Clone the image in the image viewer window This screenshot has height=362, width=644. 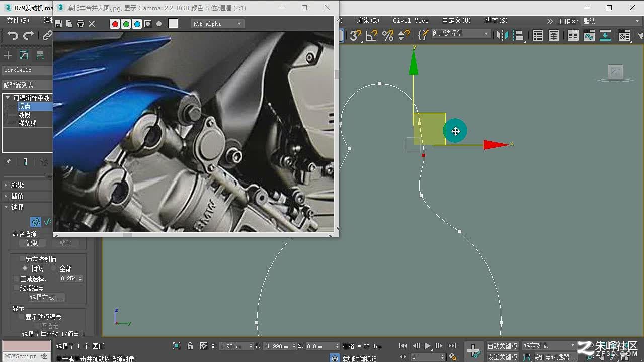[x=69, y=24]
